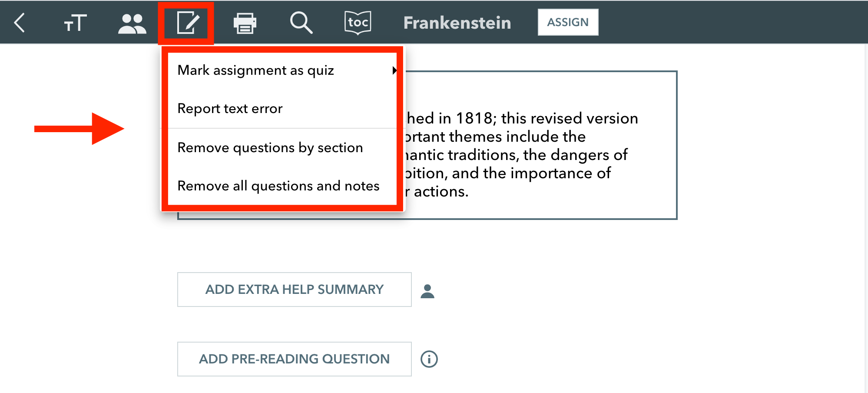Expand the Mark assignment as quiz submenu arrow

click(x=394, y=70)
